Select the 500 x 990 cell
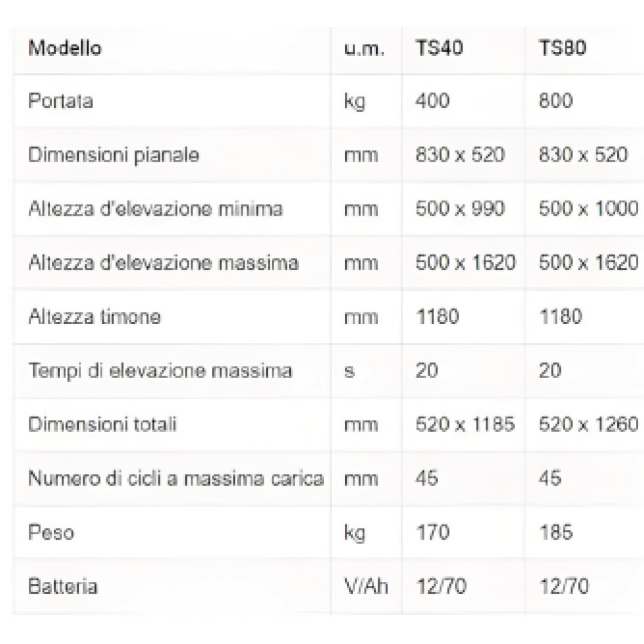Viewport: 644px width, 644px height. [460, 209]
